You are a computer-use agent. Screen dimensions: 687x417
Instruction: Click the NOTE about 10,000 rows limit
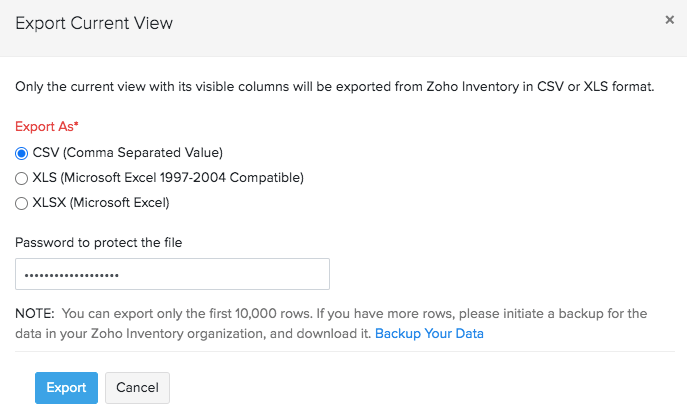point(330,314)
